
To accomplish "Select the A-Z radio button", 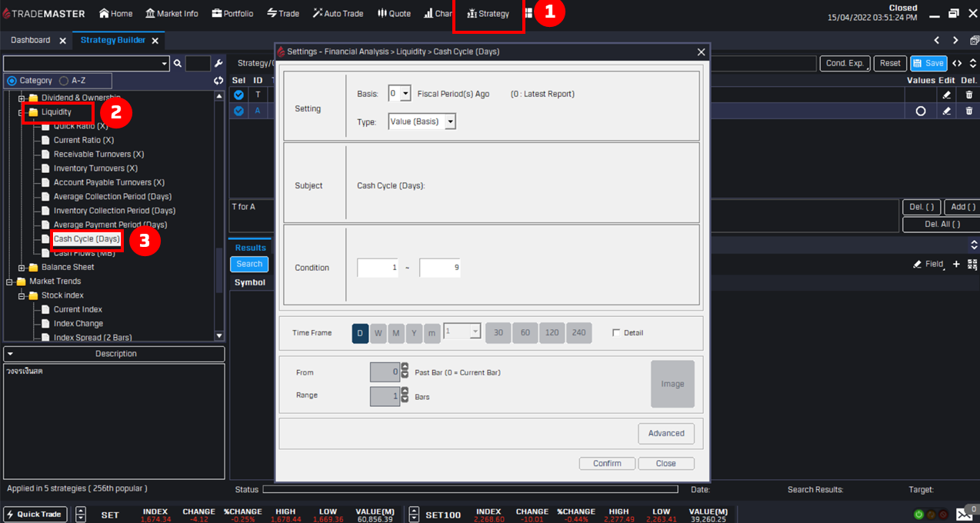I will (65, 81).
